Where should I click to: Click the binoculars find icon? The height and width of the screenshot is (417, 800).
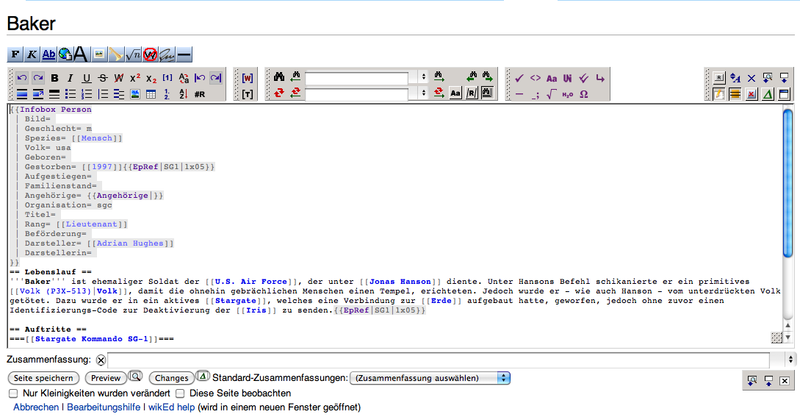tap(281, 77)
